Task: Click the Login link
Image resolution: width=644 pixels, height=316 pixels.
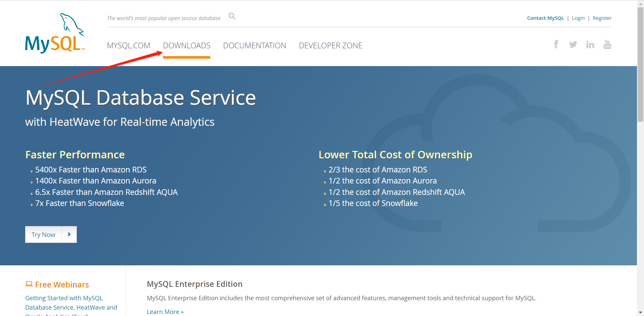Action: pos(578,18)
